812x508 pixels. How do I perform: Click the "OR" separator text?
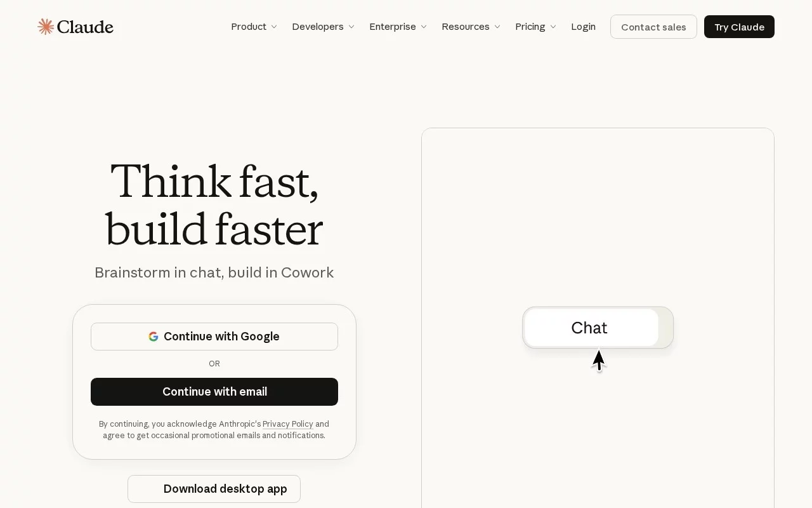pos(214,364)
